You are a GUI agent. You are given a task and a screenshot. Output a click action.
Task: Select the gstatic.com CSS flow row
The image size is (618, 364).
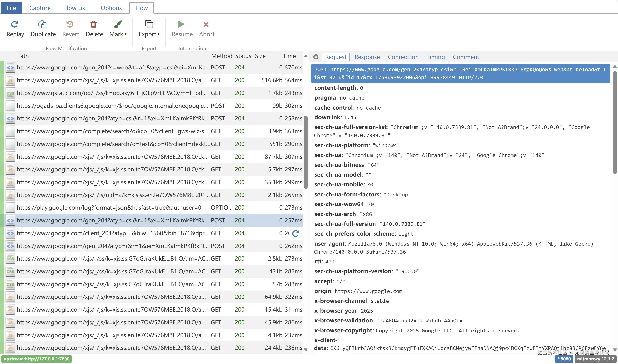[x=111, y=93]
